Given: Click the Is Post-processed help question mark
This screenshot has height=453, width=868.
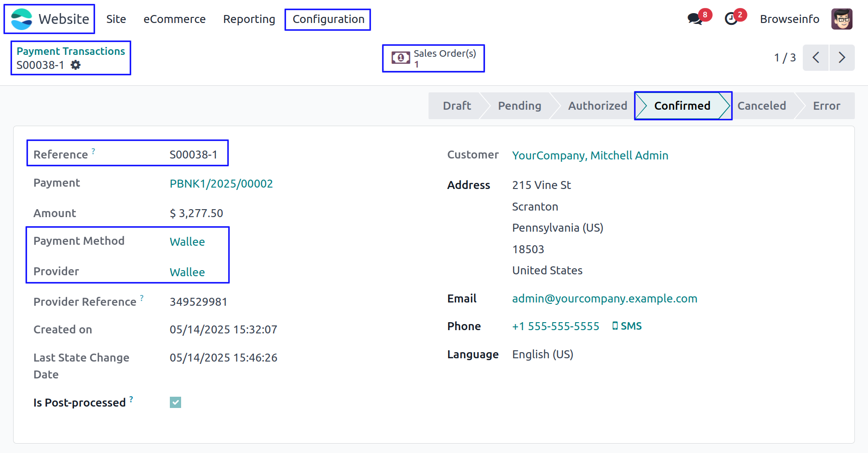Looking at the screenshot, I should coord(131,399).
